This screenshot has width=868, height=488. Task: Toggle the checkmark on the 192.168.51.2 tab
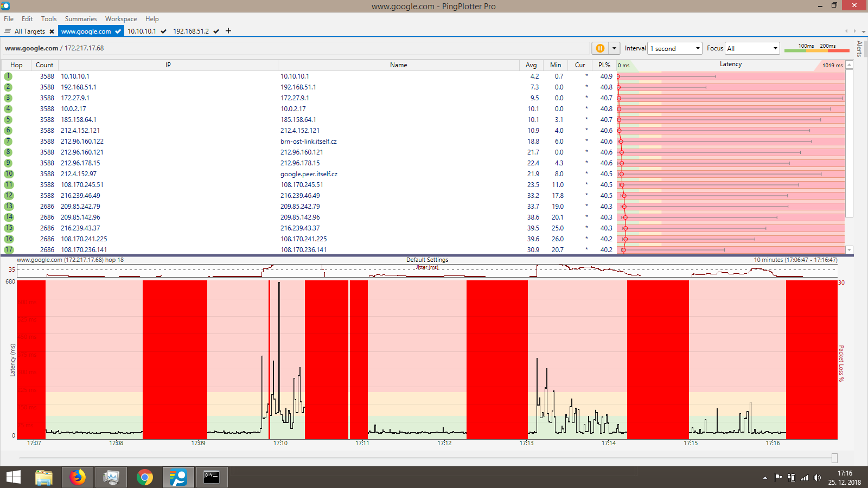tap(216, 31)
